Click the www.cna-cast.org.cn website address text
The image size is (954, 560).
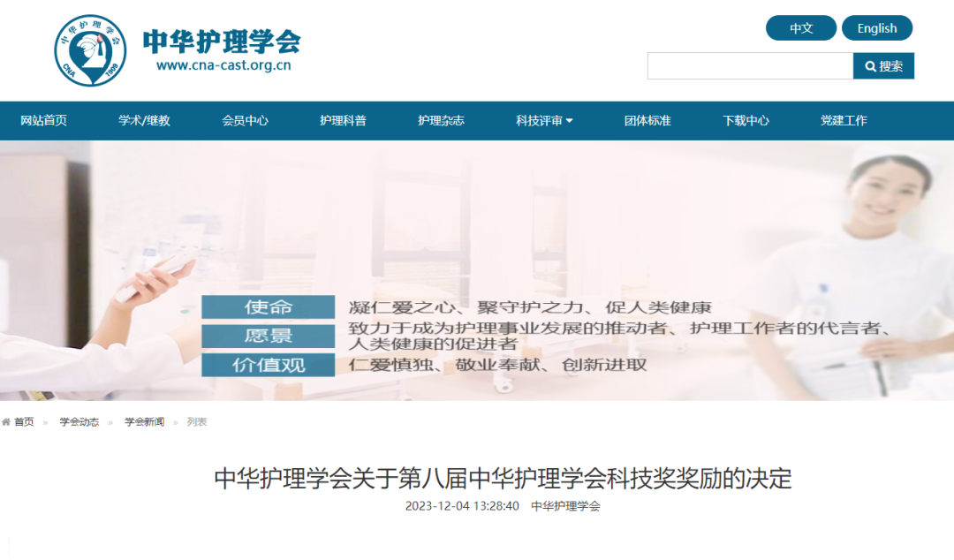point(223,65)
